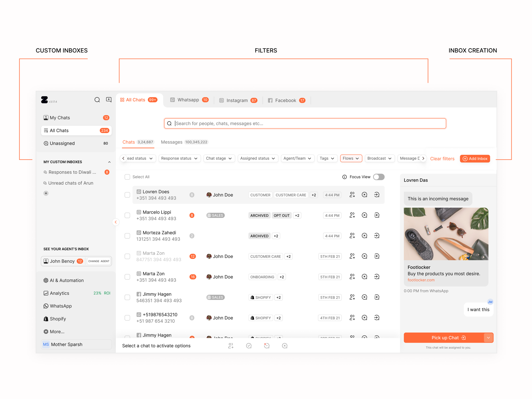532x399 pixels.
Task: Assign an agent on Lovren Does chat row
Action: (352, 195)
